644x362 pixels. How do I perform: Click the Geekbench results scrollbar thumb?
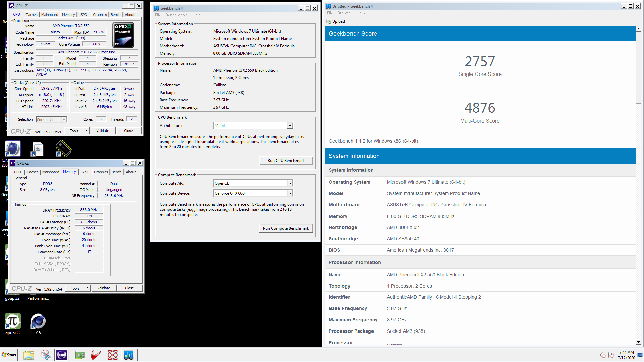(x=638, y=68)
